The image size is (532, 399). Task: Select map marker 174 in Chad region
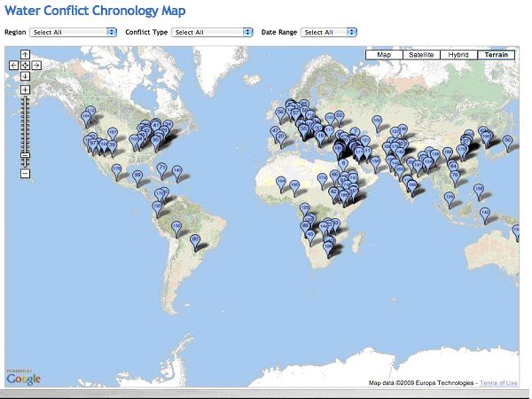point(322,180)
